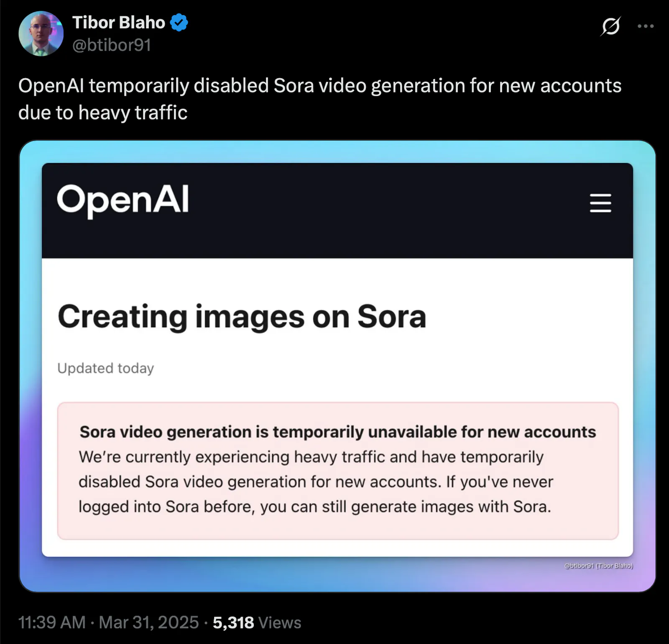Image resolution: width=669 pixels, height=644 pixels.
Task: Click the "Updated today" label
Action: [x=105, y=368]
